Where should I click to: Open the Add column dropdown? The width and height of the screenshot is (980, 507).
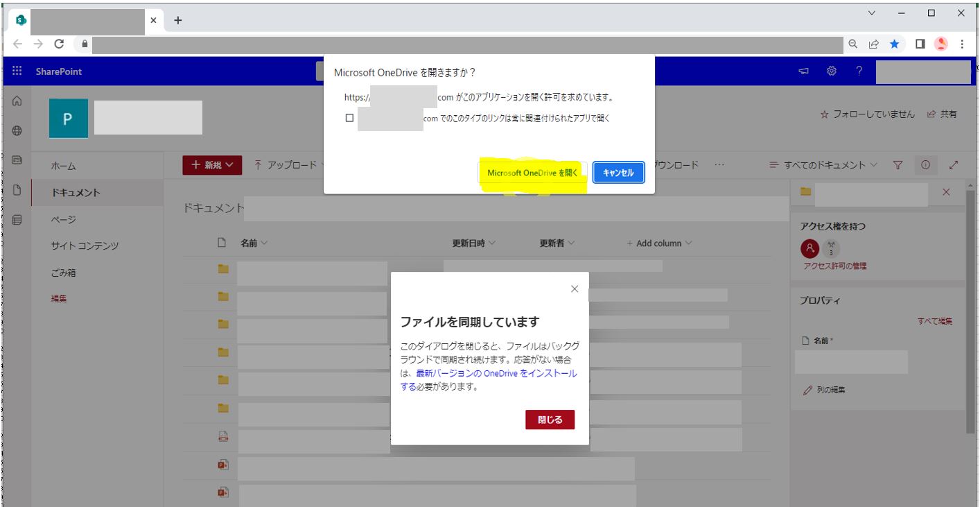tap(658, 243)
